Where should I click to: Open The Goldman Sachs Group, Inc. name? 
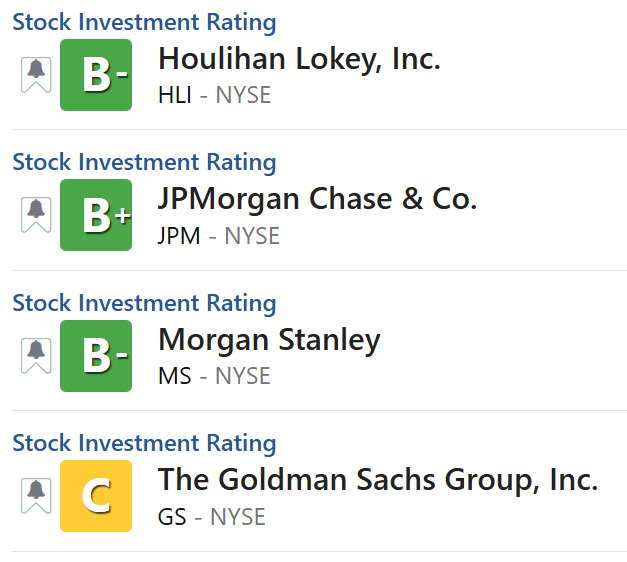pyautogui.click(x=378, y=480)
